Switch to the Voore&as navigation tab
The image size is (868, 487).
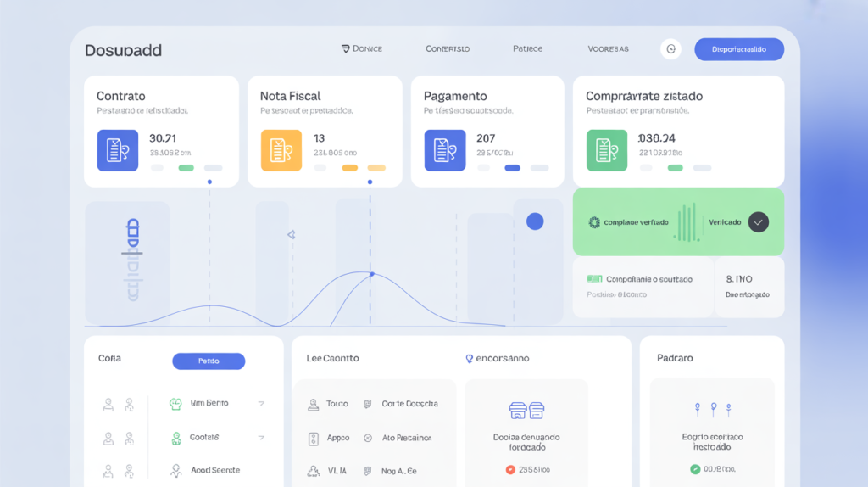point(608,49)
